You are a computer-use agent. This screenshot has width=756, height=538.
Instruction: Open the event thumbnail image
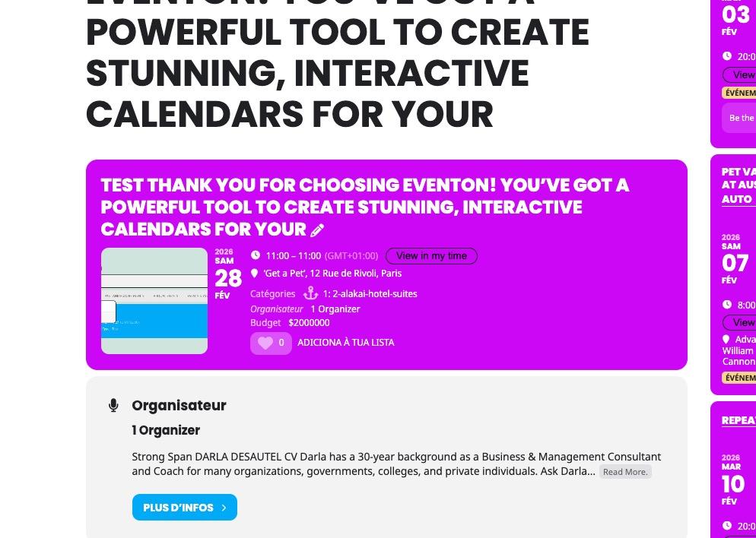point(154,301)
